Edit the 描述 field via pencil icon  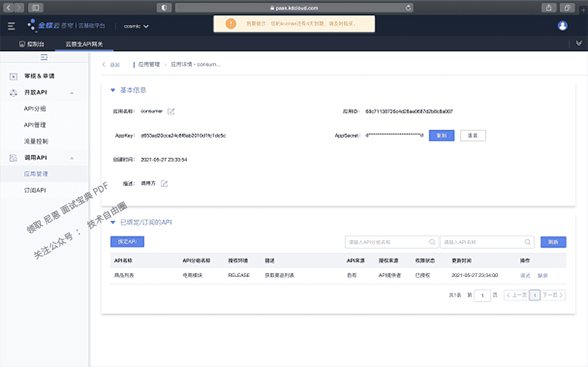(163, 183)
